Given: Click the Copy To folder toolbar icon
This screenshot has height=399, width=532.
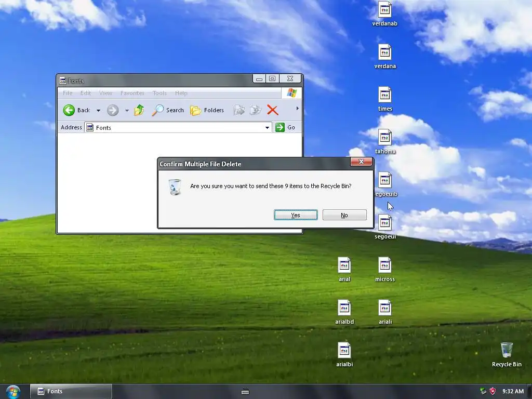Looking at the screenshot, I should point(255,110).
